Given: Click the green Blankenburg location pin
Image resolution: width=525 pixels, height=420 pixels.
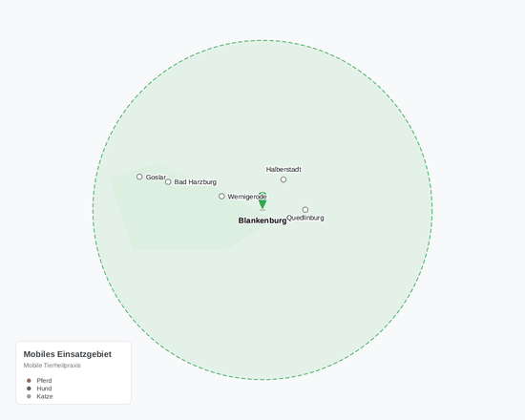Looking at the screenshot, I should tap(262, 201).
